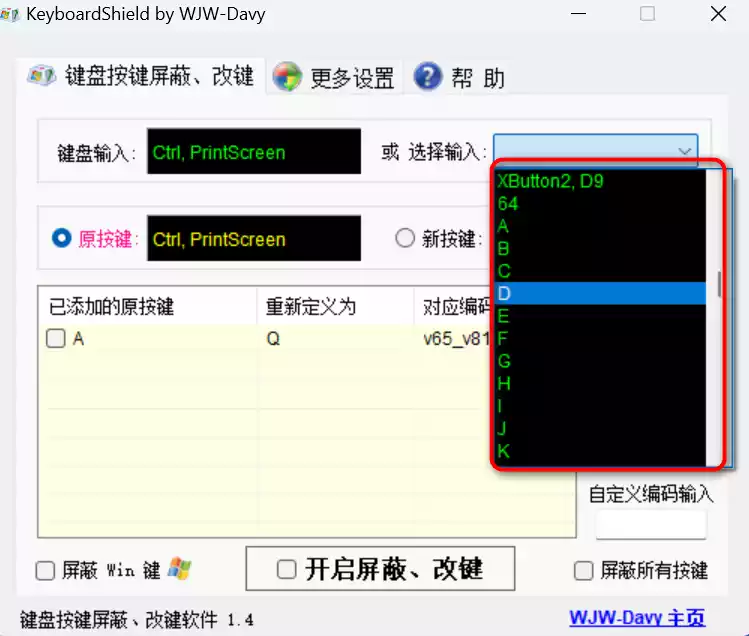Choose 64 from the dropdown list
This screenshot has height=636, width=749.
(601, 204)
